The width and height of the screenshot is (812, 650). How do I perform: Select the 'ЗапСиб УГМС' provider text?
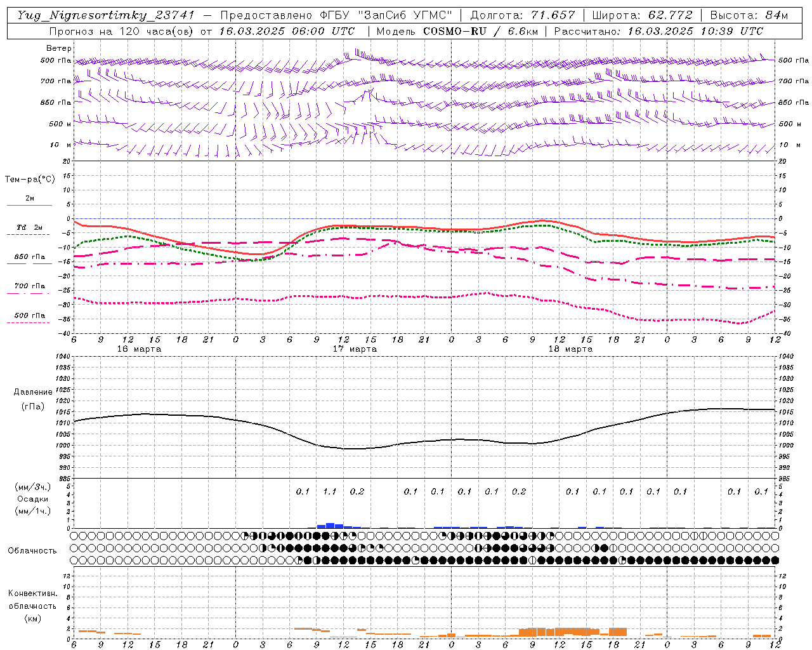pos(405,15)
